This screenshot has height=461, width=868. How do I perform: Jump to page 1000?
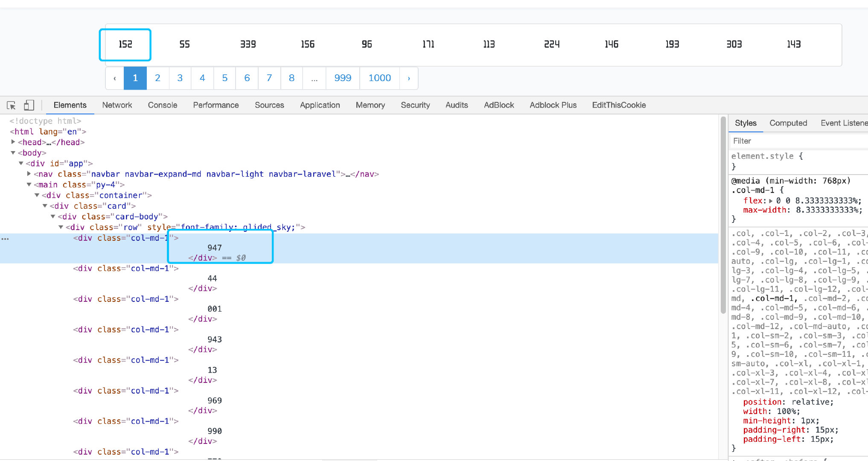coord(379,78)
